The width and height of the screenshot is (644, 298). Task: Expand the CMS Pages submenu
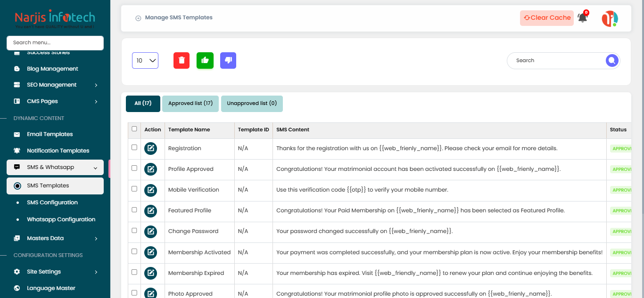click(x=55, y=101)
